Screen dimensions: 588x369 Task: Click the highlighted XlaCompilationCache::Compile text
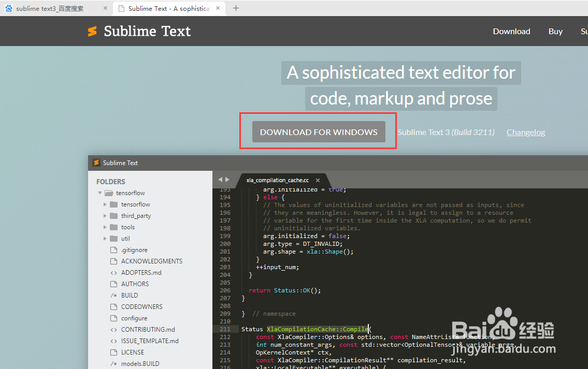pyautogui.click(x=317, y=329)
